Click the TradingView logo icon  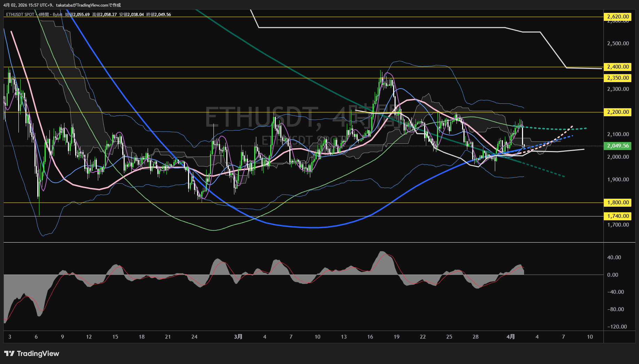[x=9, y=354]
